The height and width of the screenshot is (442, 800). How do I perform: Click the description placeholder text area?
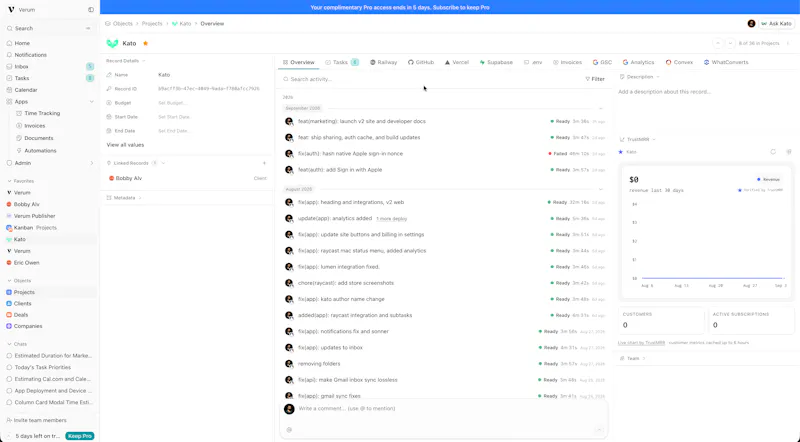click(664, 92)
